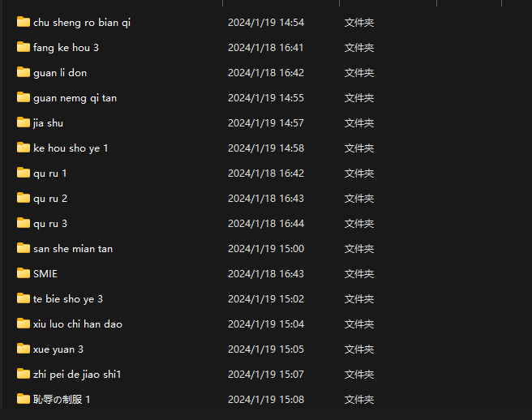The image size is (532, 420).
Task: Select the qu ru 3 folder name
Action: 50,224
